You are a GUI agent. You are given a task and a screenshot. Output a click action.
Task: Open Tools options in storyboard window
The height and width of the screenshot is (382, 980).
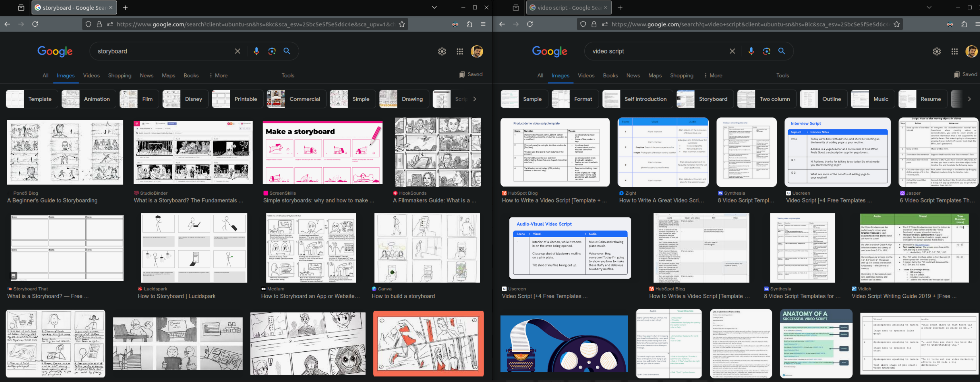click(x=288, y=75)
